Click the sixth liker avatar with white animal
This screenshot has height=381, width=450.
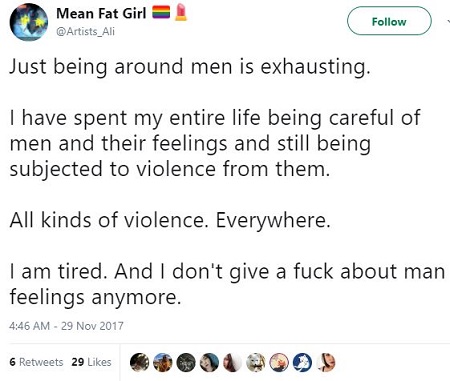[x=256, y=362]
